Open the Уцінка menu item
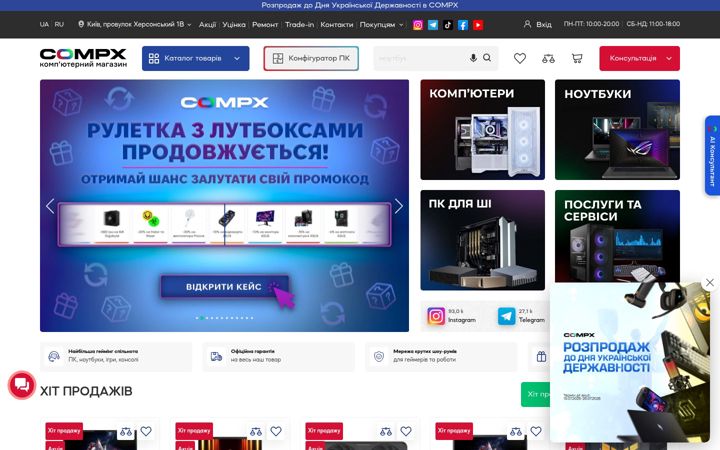Viewport: 720px width, 450px height. click(x=234, y=25)
